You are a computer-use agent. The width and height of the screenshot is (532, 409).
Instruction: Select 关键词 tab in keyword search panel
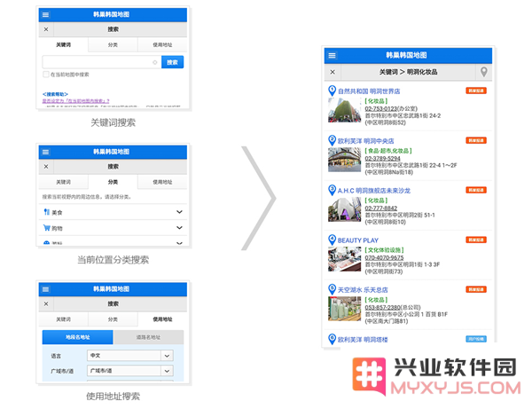64,44
